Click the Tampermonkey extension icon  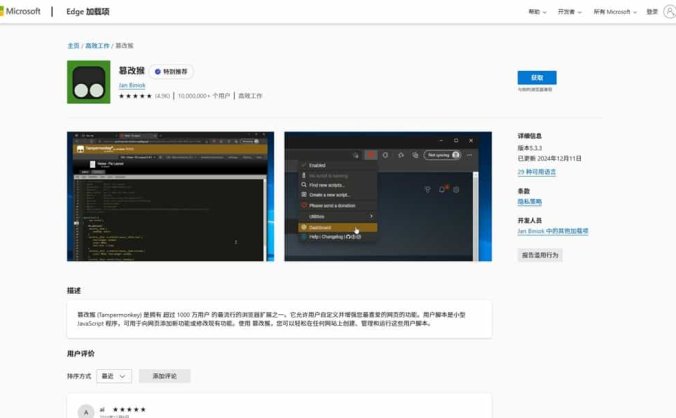pos(88,82)
